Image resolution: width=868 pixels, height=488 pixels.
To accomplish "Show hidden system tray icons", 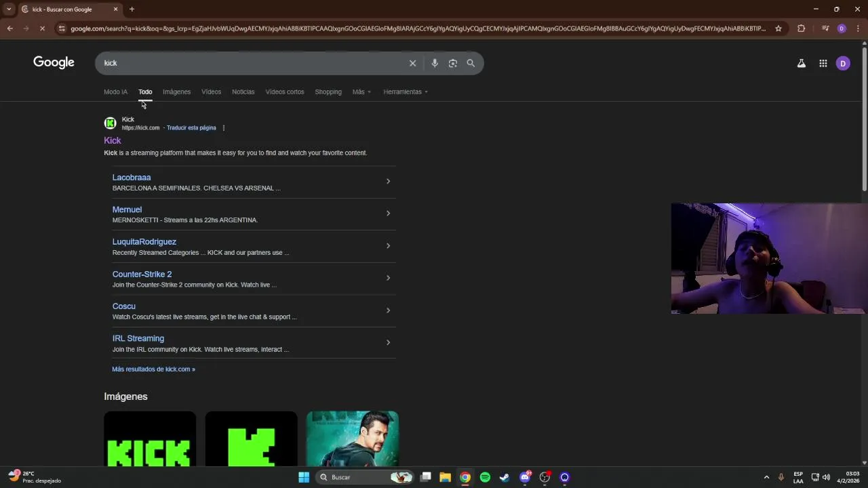I will point(766,477).
